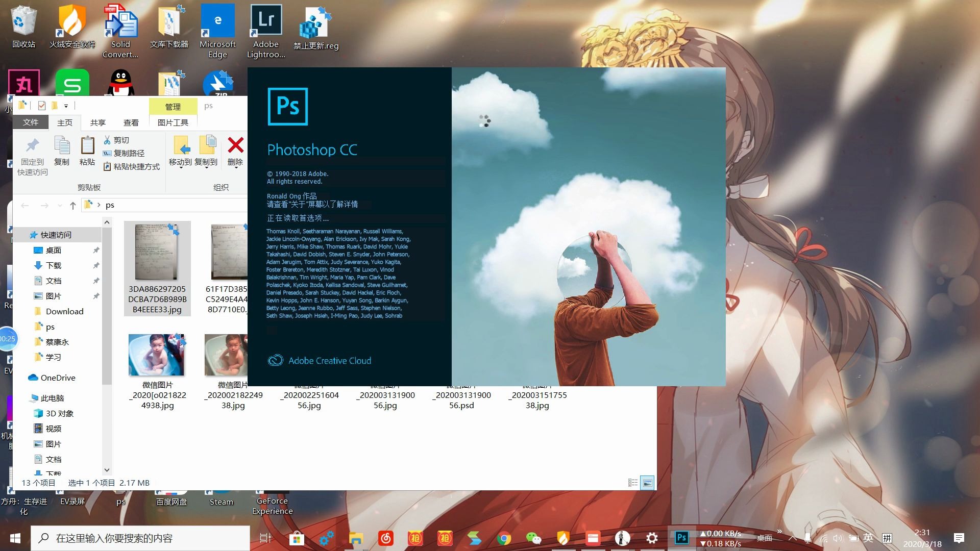Select 图片工具 tab in ribbon
Screen dimensions: 980x551
coord(173,122)
